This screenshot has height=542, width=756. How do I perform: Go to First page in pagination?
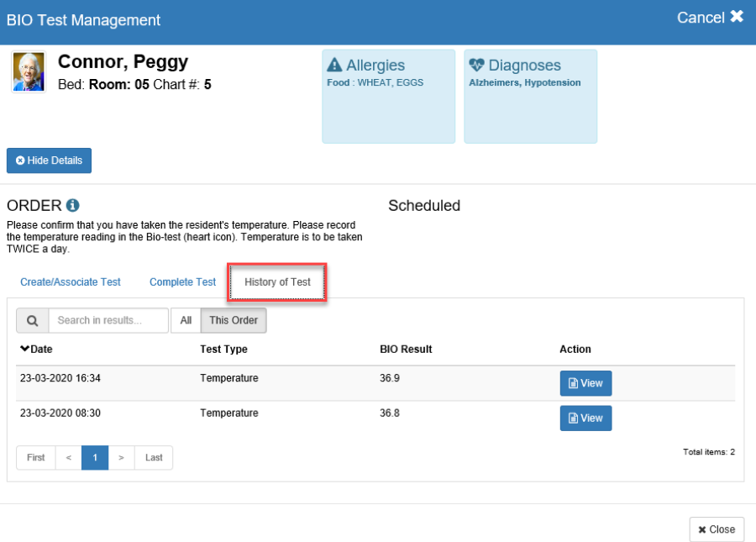point(36,458)
